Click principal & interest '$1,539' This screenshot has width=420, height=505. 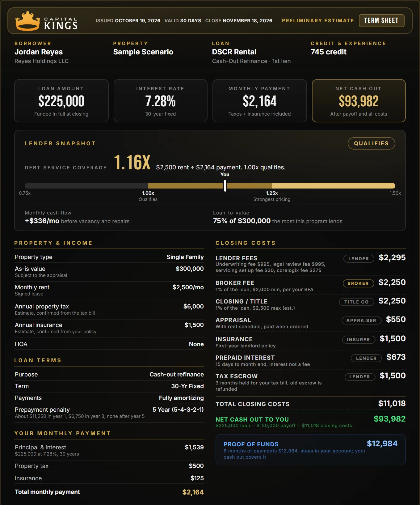194,448
